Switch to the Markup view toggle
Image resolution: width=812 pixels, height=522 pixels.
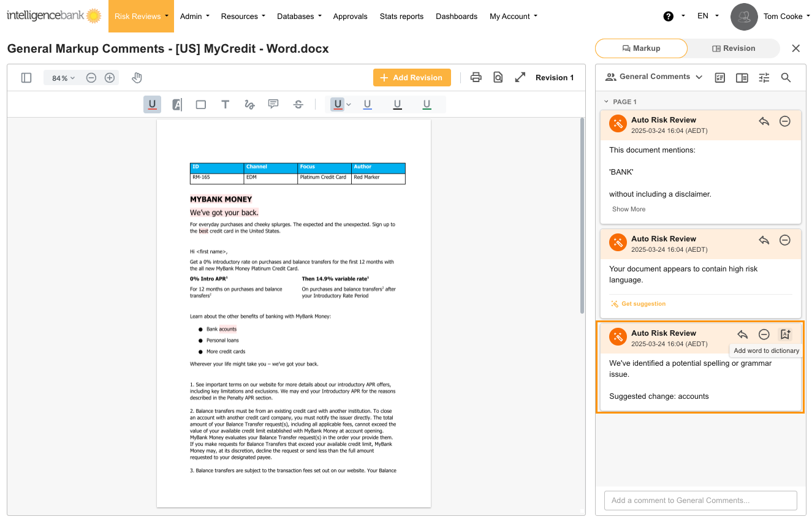tap(641, 48)
